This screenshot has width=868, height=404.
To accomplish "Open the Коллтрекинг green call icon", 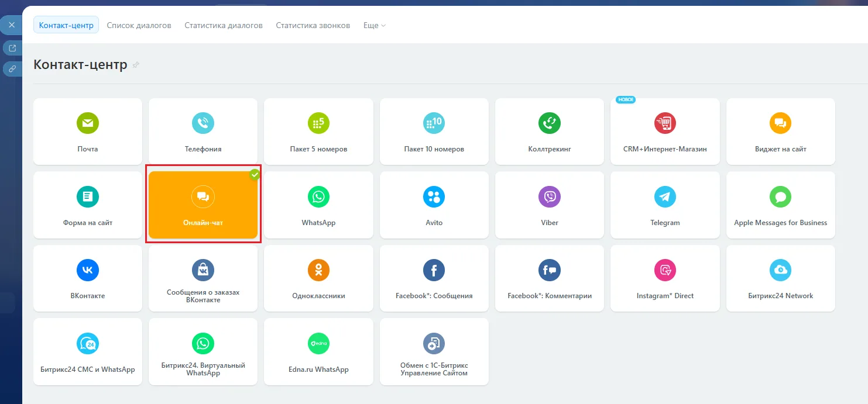I will [x=550, y=123].
